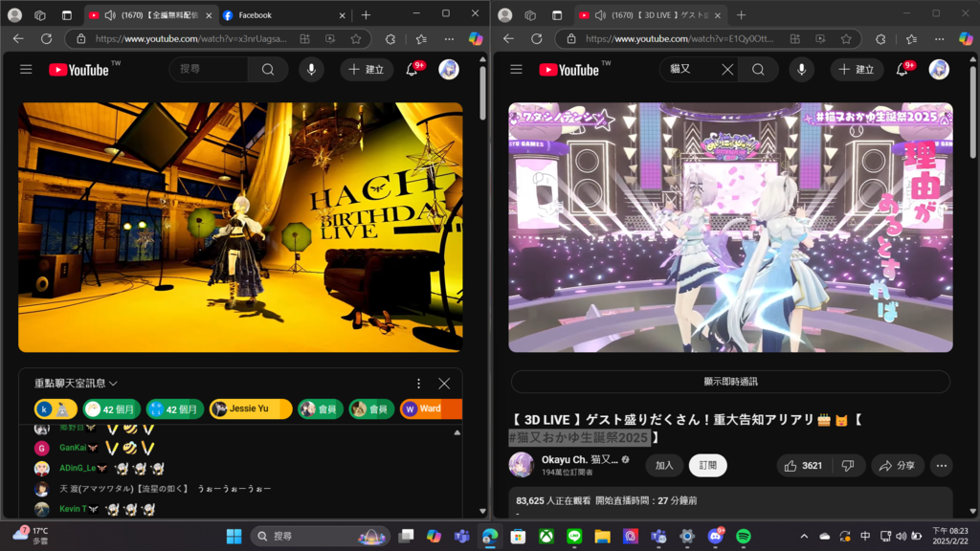Open more actions menu beside 分享
This screenshot has height=551, width=980.
coord(942,466)
